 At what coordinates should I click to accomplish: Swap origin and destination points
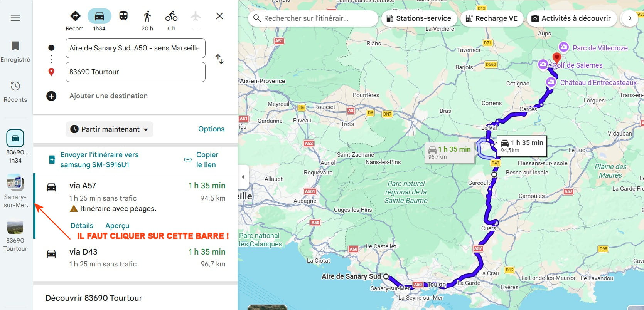pyautogui.click(x=219, y=59)
